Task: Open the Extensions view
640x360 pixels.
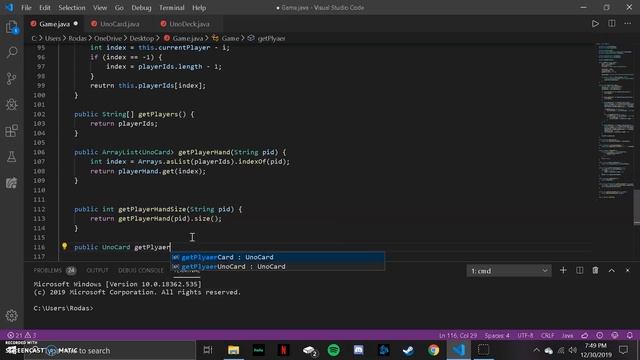Action: [12, 131]
